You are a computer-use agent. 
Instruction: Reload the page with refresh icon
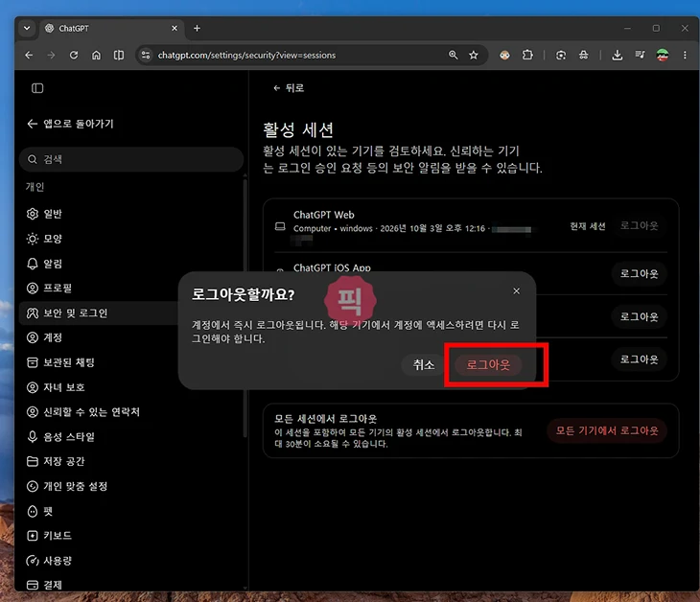[x=74, y=56]
